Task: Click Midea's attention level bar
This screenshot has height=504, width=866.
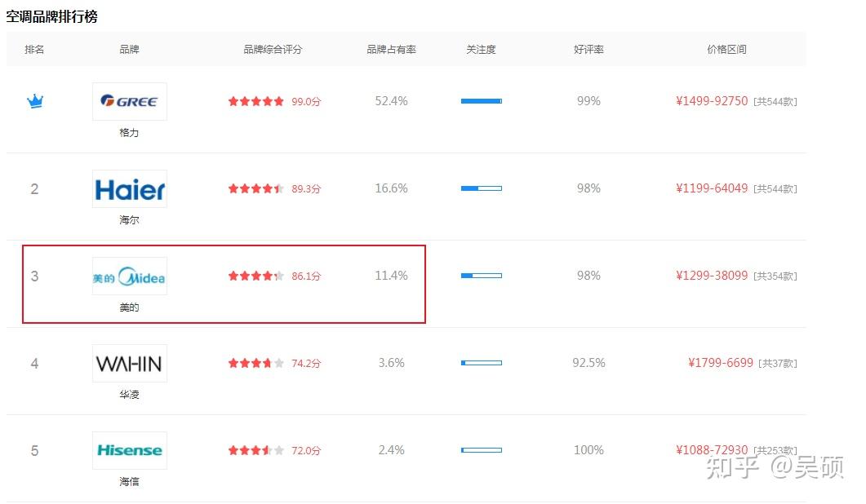Action: point(482,276)
